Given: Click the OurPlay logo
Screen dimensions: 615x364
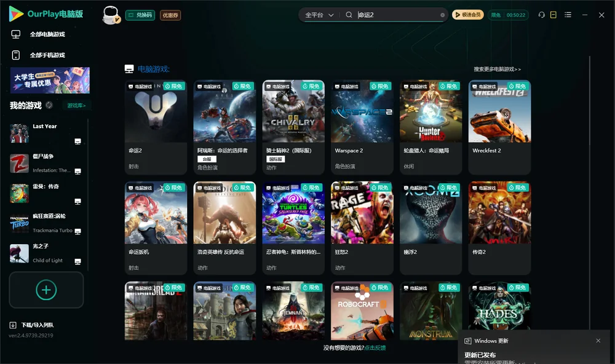Looking at the screenshot, I should click(46, 14).
